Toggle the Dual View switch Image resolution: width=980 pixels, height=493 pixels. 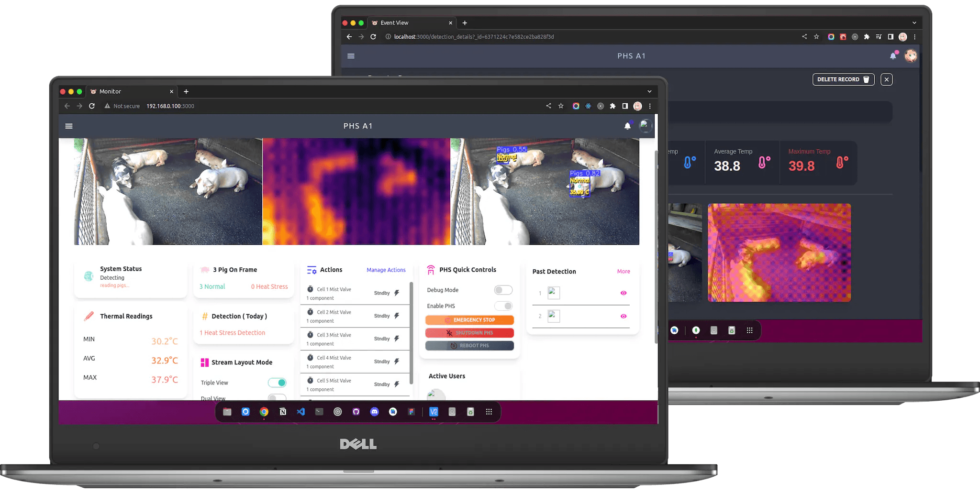click(277, 397)
